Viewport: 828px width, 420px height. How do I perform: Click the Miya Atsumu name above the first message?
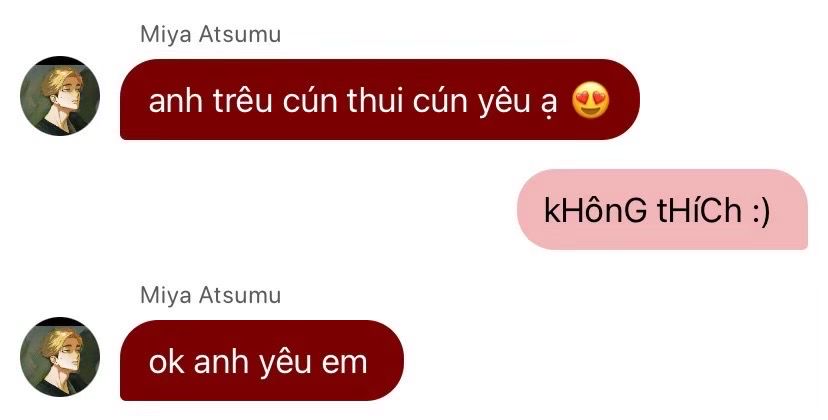(x=210, y=35)
